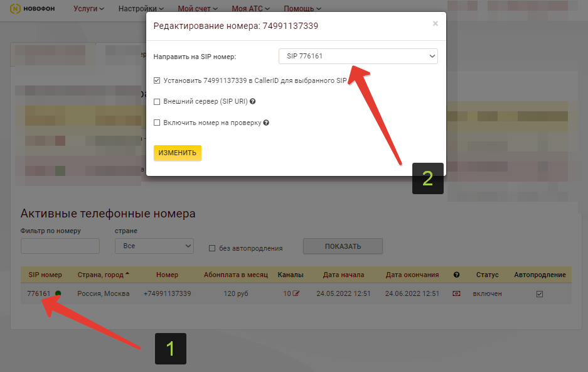The image size is (588, 372).
Task: Focus the 'Фильтр по номеру' input field
Action: click(60, 246)
